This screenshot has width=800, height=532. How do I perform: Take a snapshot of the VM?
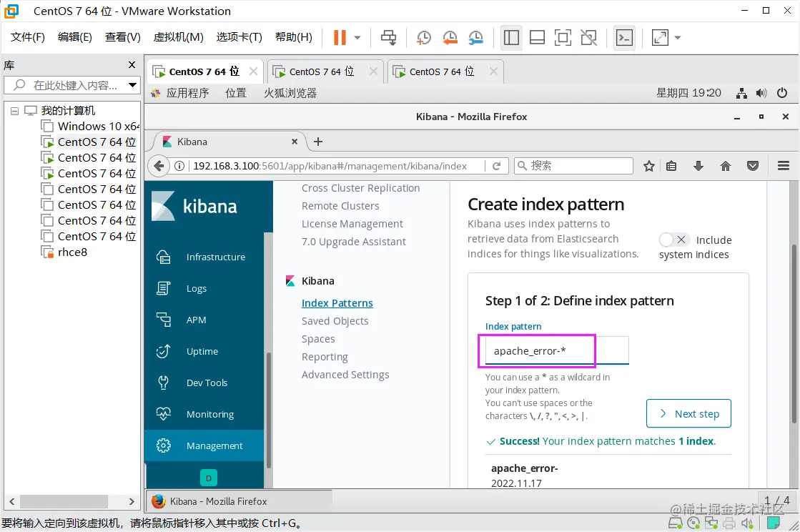pos(423,37)
